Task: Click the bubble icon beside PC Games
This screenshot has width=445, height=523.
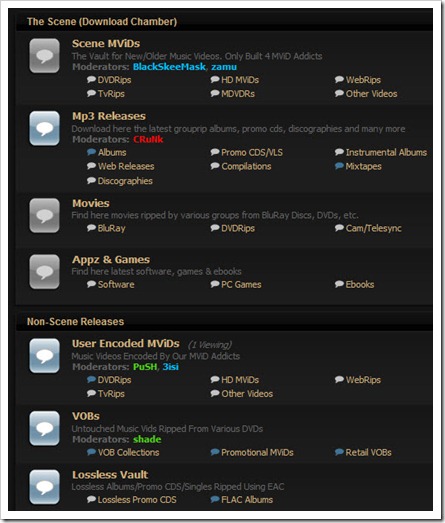Action: (x=215, y=284)
